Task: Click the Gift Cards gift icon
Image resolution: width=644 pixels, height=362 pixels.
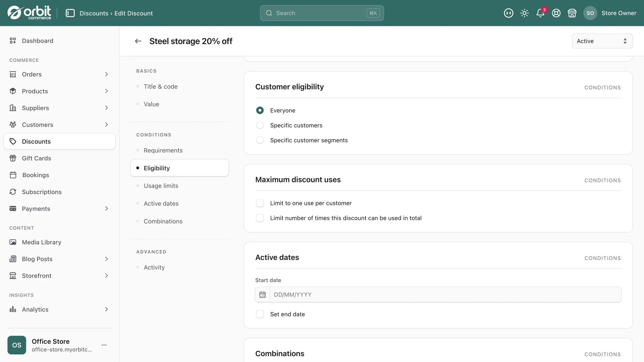Action: click(13, 158)
